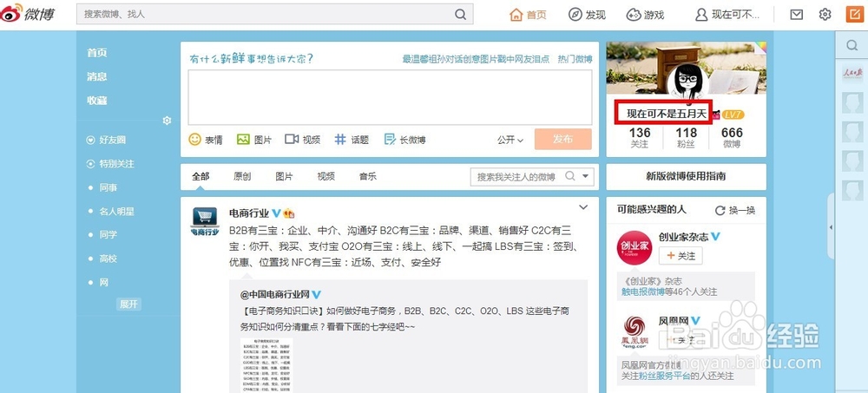This screenshot has height=393, width=868.
Task: Click 换一换 refresh suggestions
Action: click(735, 210)
